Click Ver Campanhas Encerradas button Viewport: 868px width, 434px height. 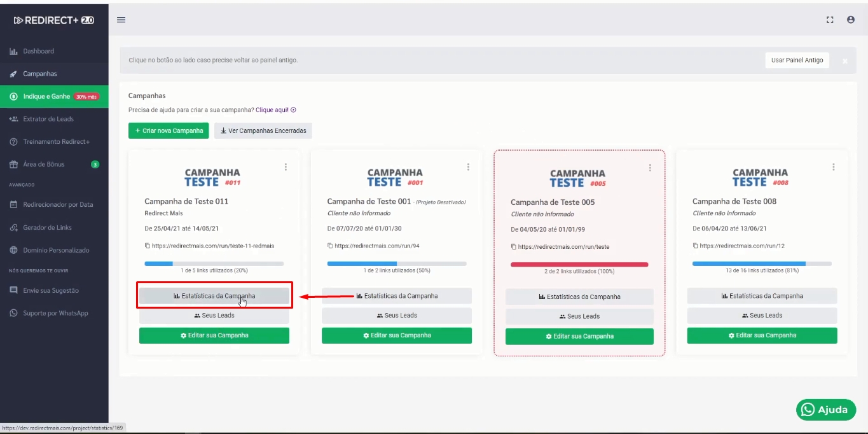(263, 130)
